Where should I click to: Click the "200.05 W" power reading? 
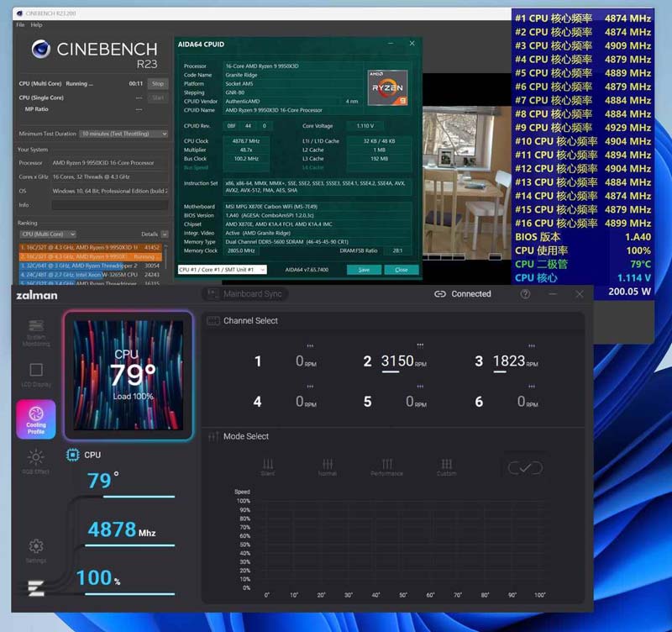(x=629, y=292)
